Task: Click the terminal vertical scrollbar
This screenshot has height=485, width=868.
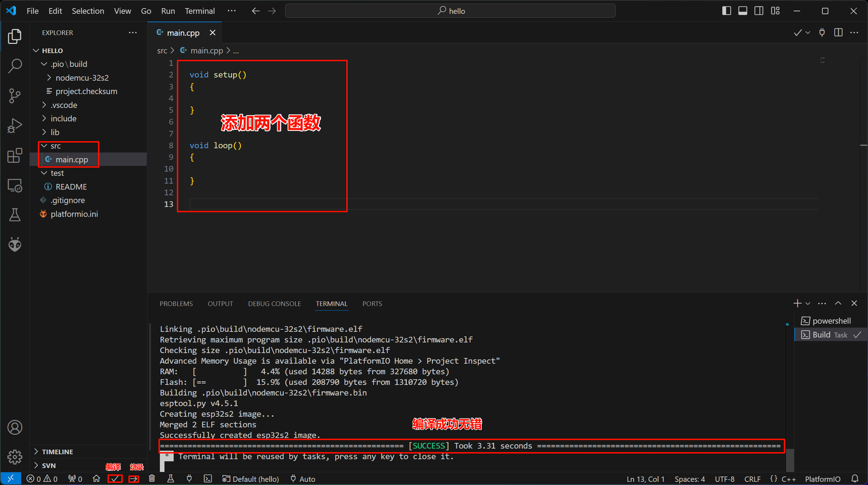Action: click(789, 459)
